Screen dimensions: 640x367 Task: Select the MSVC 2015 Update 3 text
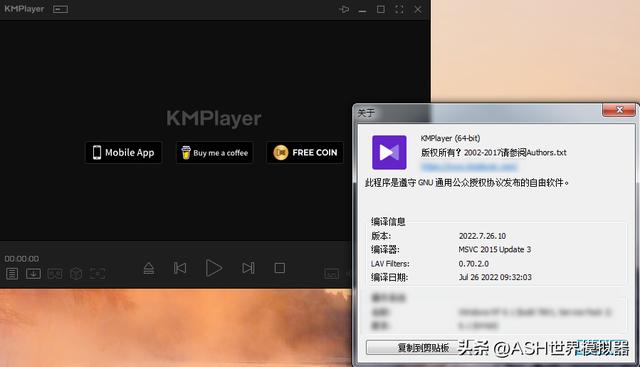495,249
